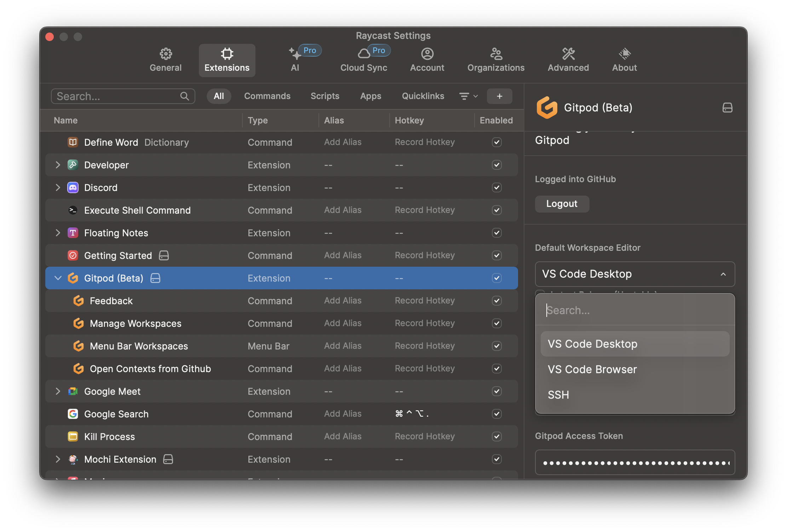Edit the Google Search hotkey
This screenshot has width=787, height=532.
coord(412,414)
